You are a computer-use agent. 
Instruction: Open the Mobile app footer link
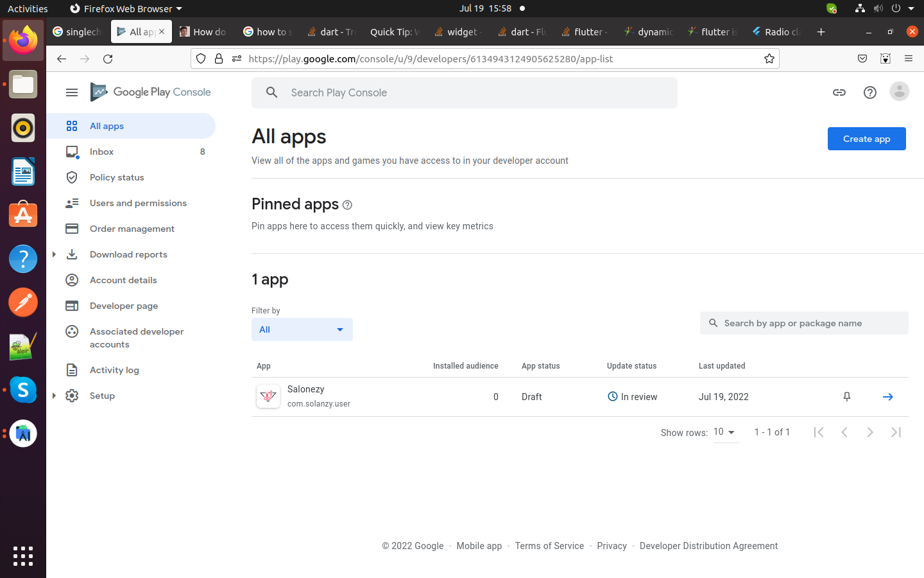coord(479,546)
